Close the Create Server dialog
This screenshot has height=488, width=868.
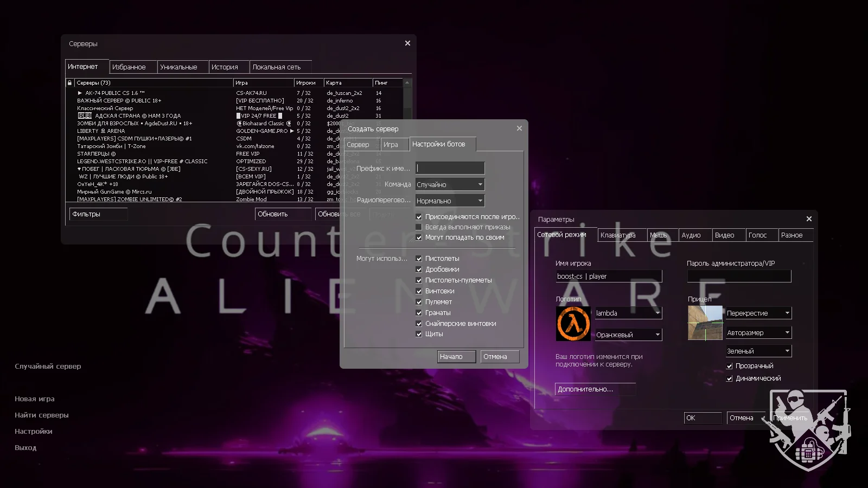point(519,129)
